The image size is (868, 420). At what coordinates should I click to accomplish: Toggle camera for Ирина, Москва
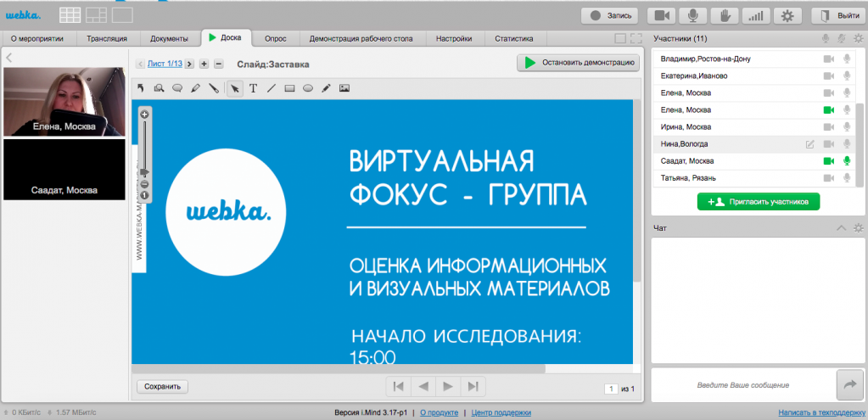click(829, 127)
